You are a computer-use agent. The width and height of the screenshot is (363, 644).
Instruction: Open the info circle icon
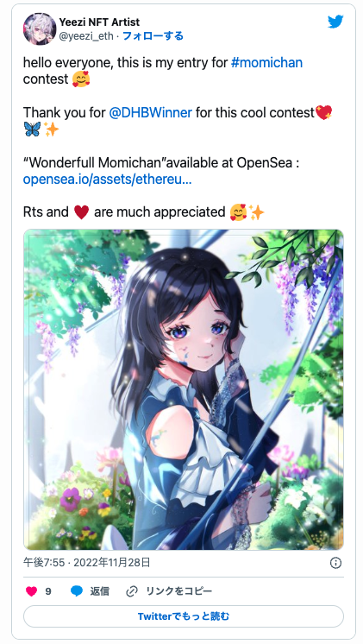335,563
